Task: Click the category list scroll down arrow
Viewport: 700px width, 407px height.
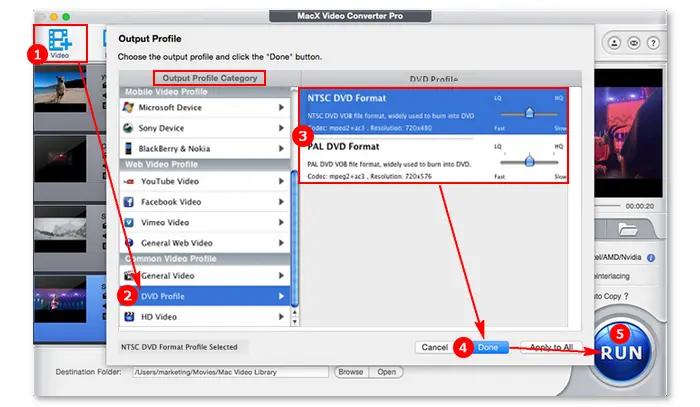Action: coord(295,322)
